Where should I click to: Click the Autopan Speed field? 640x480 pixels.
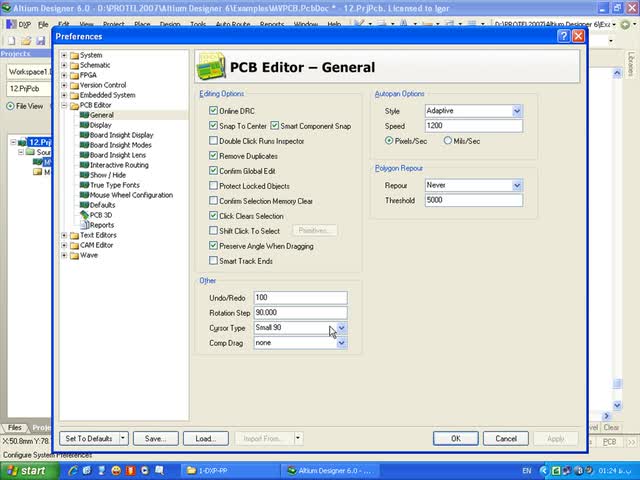[x=473, y=126]
